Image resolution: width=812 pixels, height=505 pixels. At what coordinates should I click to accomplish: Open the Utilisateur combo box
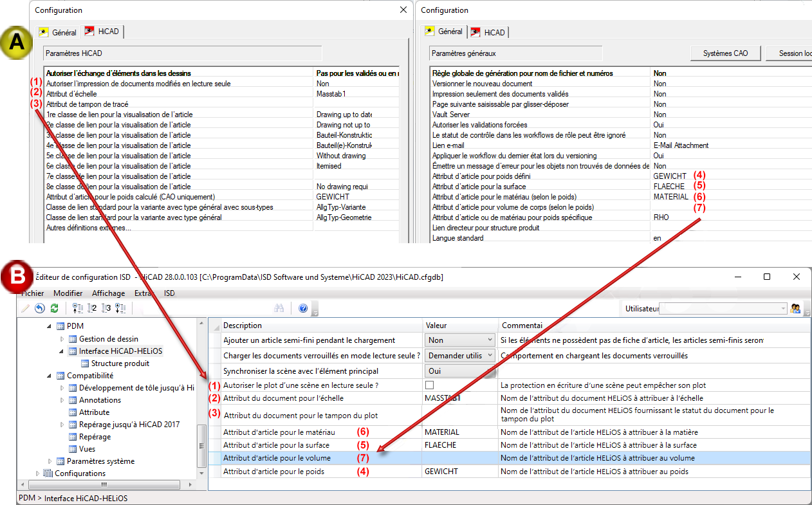tap(724, 309)
